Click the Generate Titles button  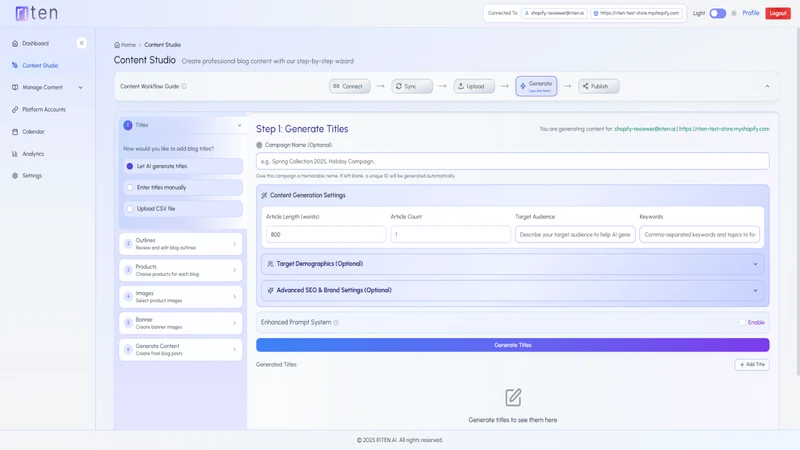pyautogui.click(x=513, y=345)
